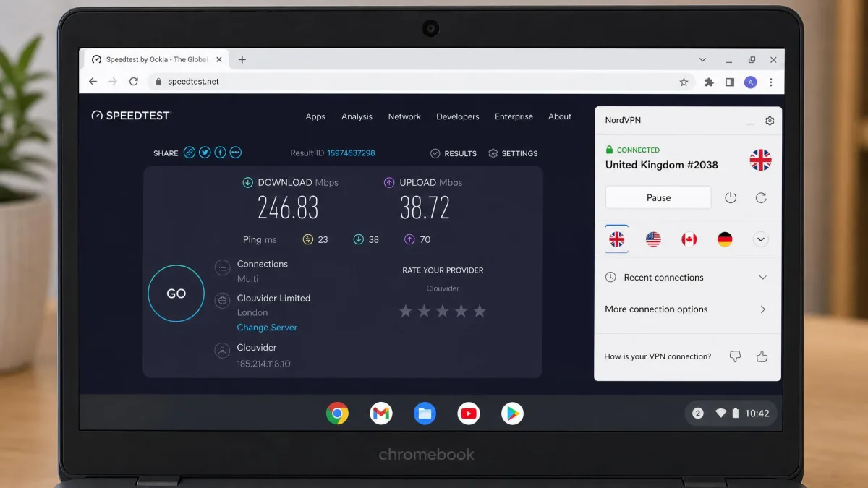Viewport: 868px width, 488px height.
Task: Select the United States quick connect flag
Action: click(653, 239)
